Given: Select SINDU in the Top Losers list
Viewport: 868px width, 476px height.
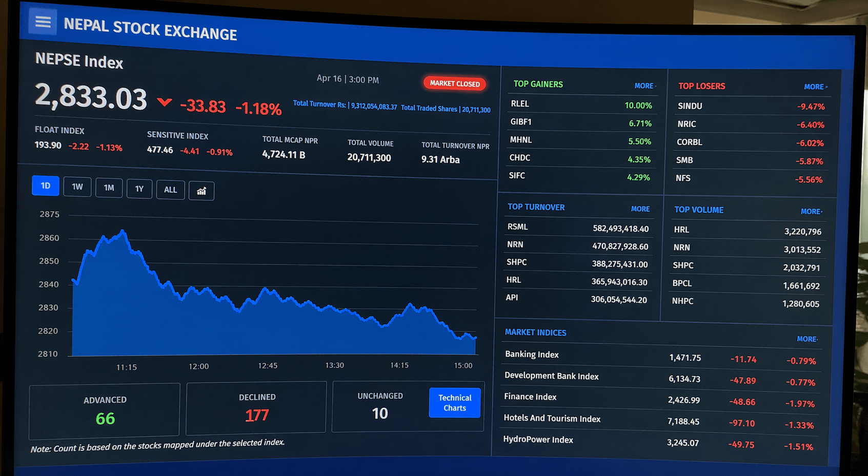Looking at the screenshot, I should 690,106.
